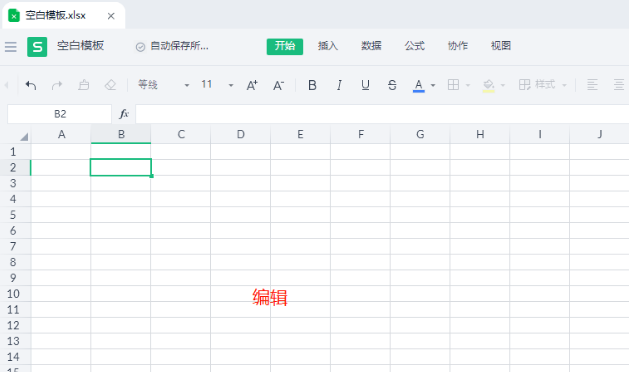Select row 5 header
The image size is (629, 372).
click(15, 215)
